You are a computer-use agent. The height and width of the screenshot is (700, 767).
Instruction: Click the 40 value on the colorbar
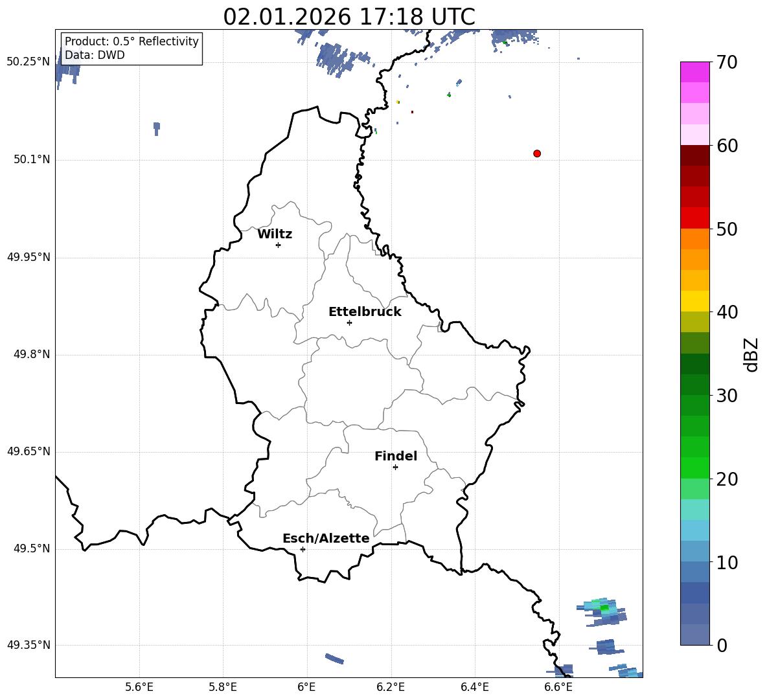click(x=727, y=312)
